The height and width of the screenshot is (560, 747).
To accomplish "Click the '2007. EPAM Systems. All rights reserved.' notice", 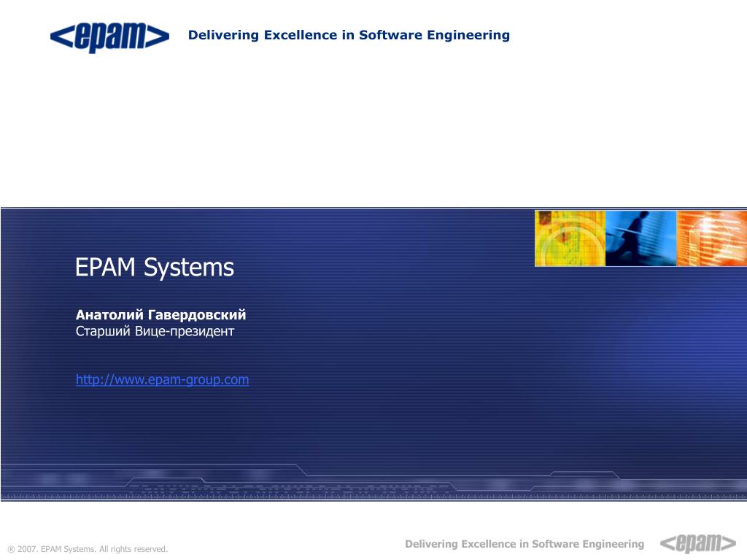I will [x=88, y=549].
